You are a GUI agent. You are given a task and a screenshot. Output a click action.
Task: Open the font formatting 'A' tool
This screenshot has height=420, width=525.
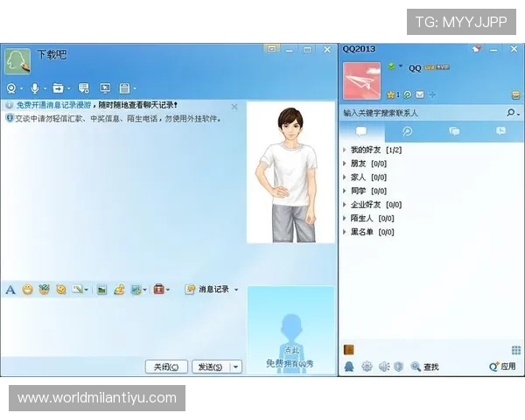(x=10, y=290)
